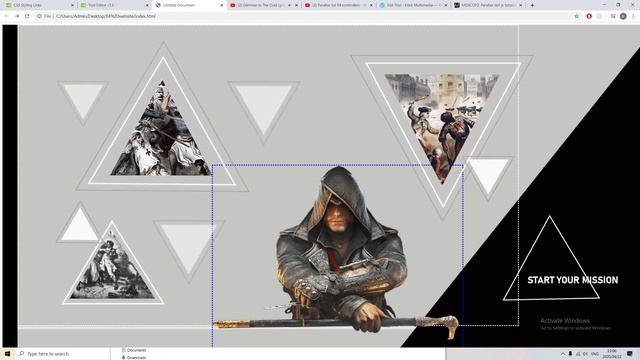Click the address bar file URL
Screen dimensions: 640x360
pyautogui.click(x=106, y=16)
